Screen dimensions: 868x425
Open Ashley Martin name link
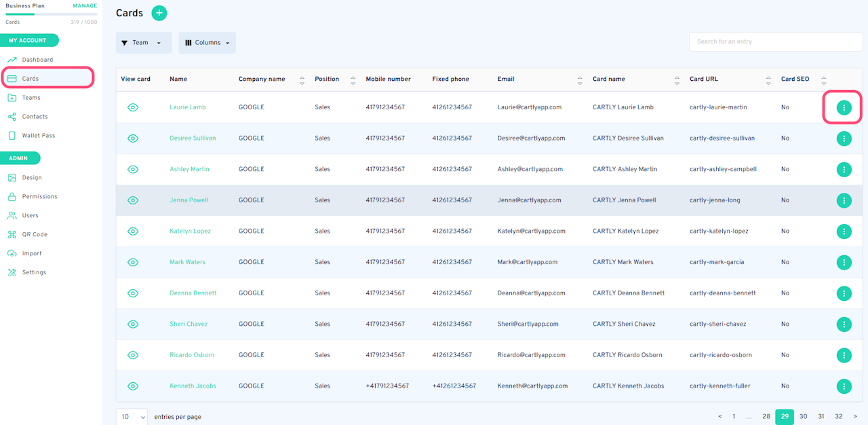[x=189, y=169]
